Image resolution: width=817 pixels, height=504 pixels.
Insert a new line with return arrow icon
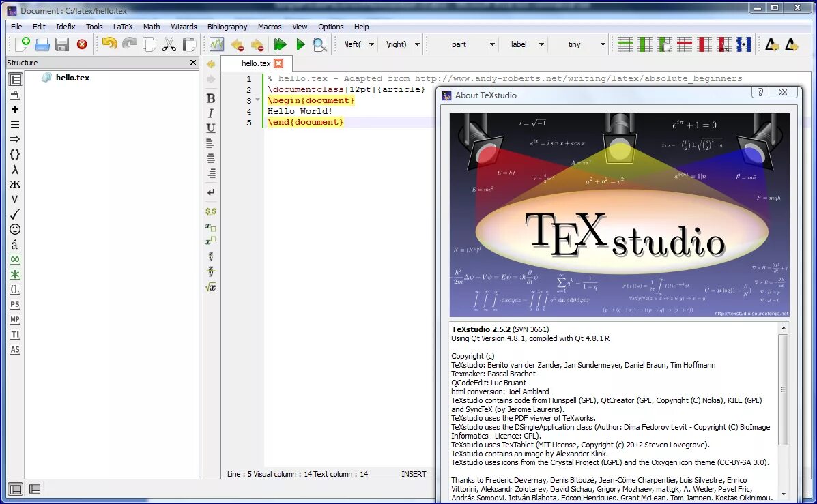[211, 192]
